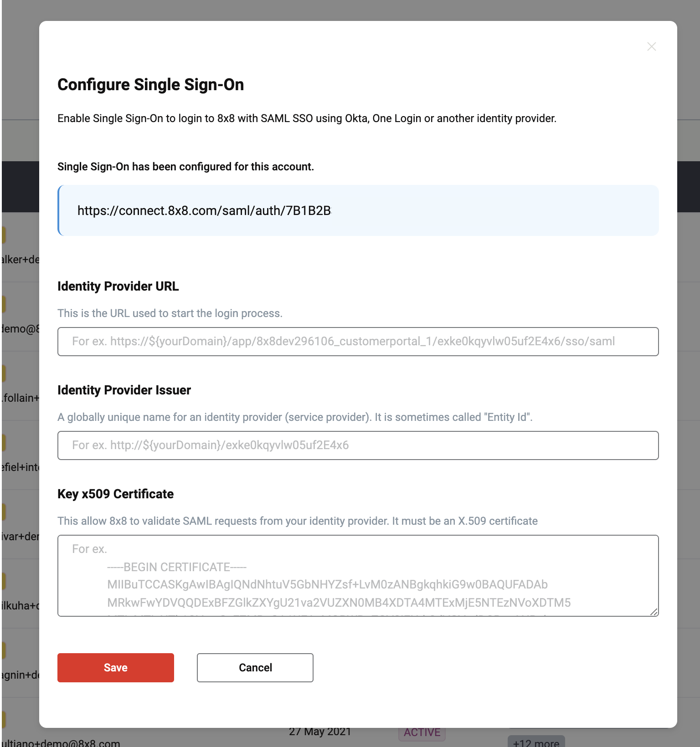Click the 'URL used to start the login' hint
This screenshot has width=700, height=747.
(x=170, y=313)
